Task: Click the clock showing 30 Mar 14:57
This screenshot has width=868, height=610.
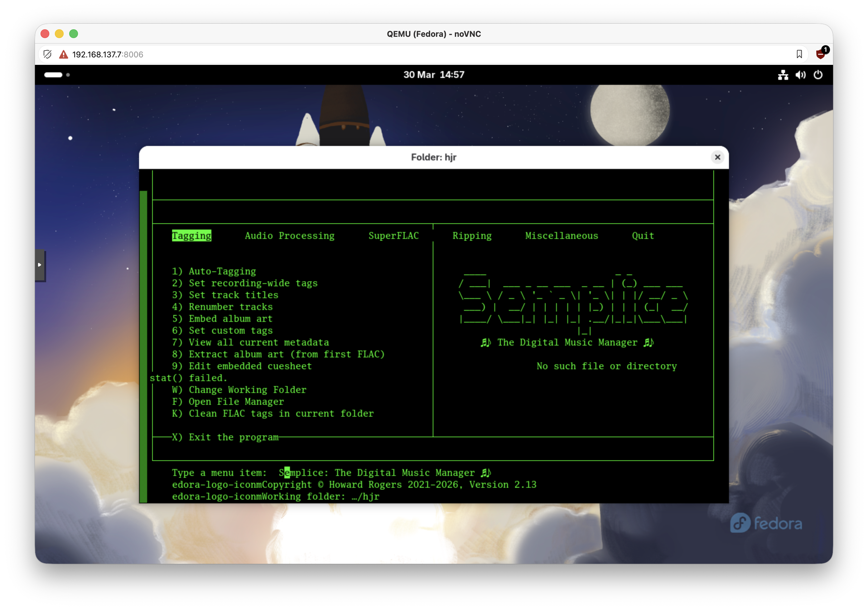Action: pyautogui.click(x=434, y=75)
